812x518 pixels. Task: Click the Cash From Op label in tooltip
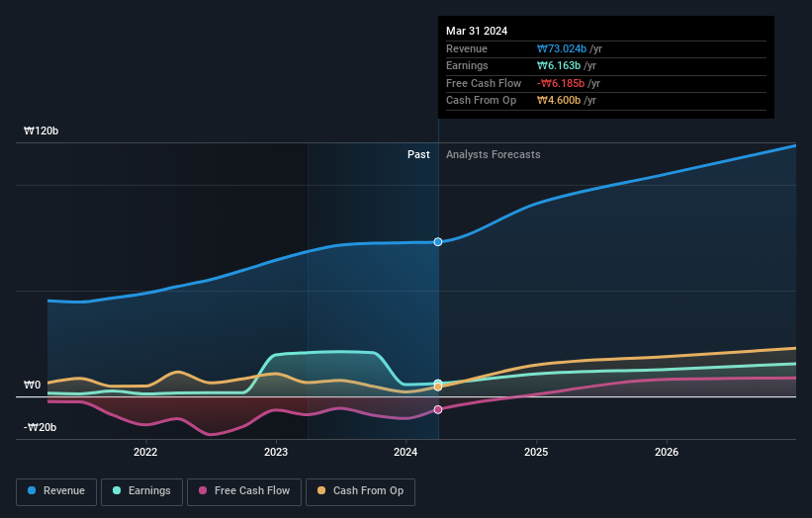click(481, 101)
